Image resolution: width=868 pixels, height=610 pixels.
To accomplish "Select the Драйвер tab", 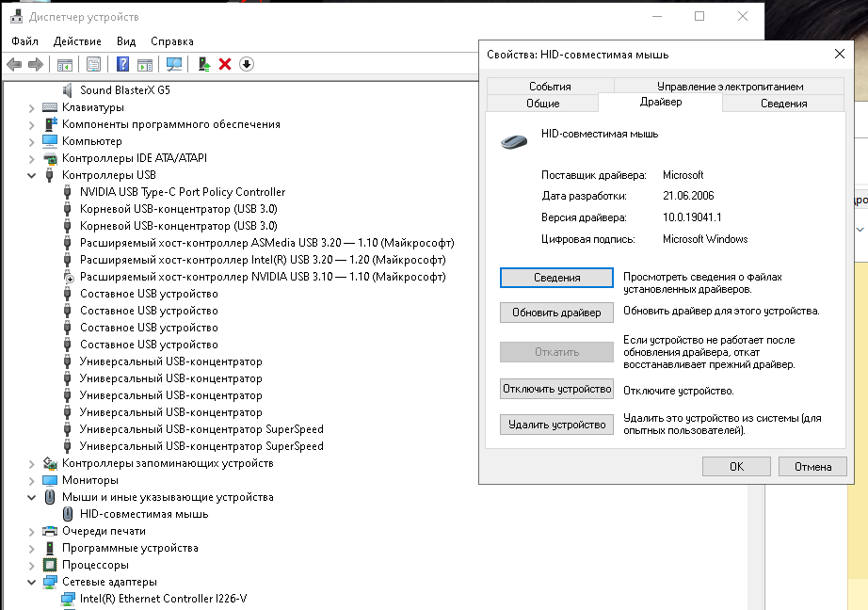I will (x=660, y=102).
